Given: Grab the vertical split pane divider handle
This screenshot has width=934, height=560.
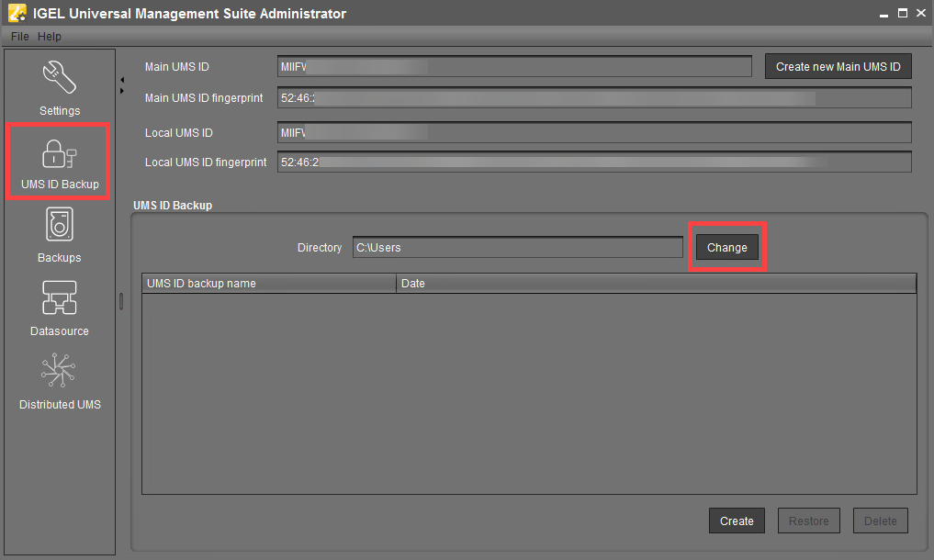Looking at the screenshot, I should pos(121,301).
